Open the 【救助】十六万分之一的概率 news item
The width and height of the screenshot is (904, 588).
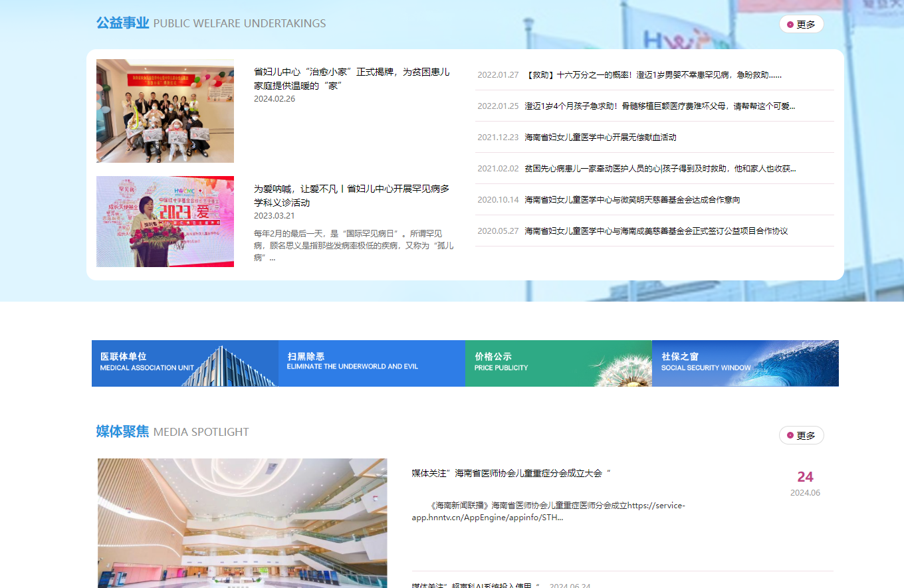coord(654,74)
